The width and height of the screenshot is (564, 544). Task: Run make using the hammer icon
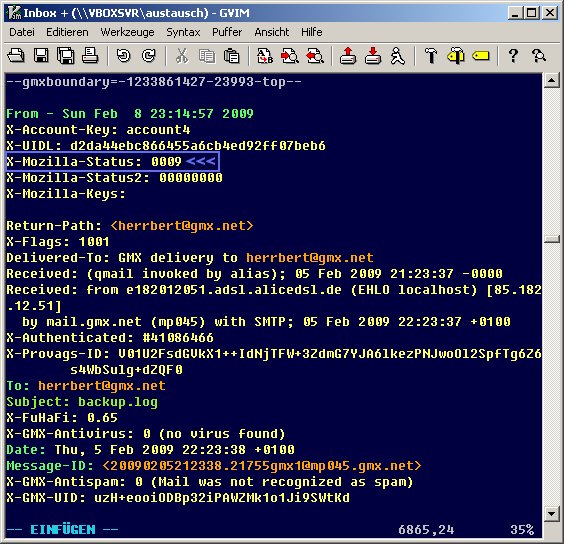coord(431,56)
